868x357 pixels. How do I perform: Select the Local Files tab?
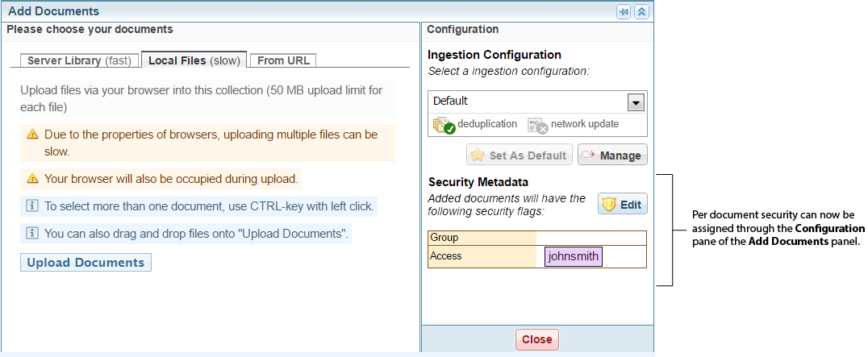194,60
